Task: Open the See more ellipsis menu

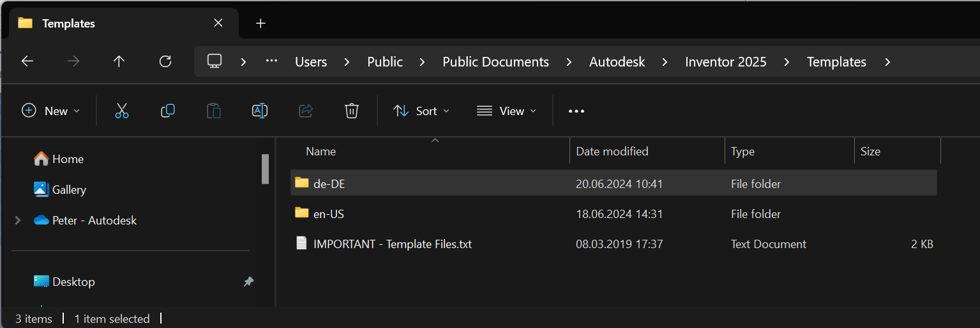Action: (x=577, y=111)
